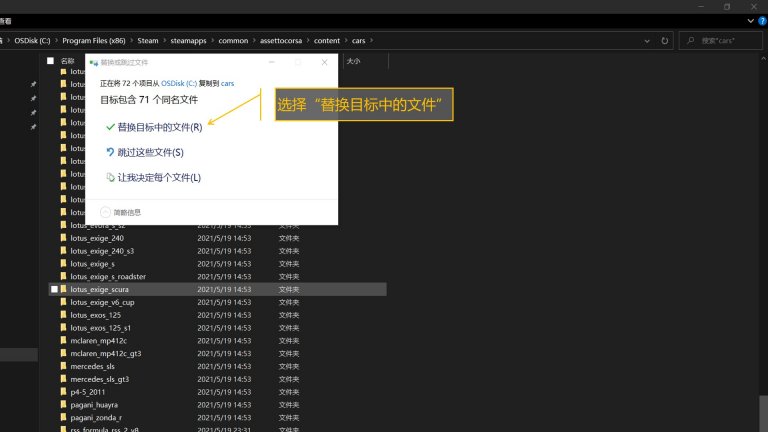Expand the ribbon with top-right chevron
This screenshot has width=768, height=432.
pos(750,21)
